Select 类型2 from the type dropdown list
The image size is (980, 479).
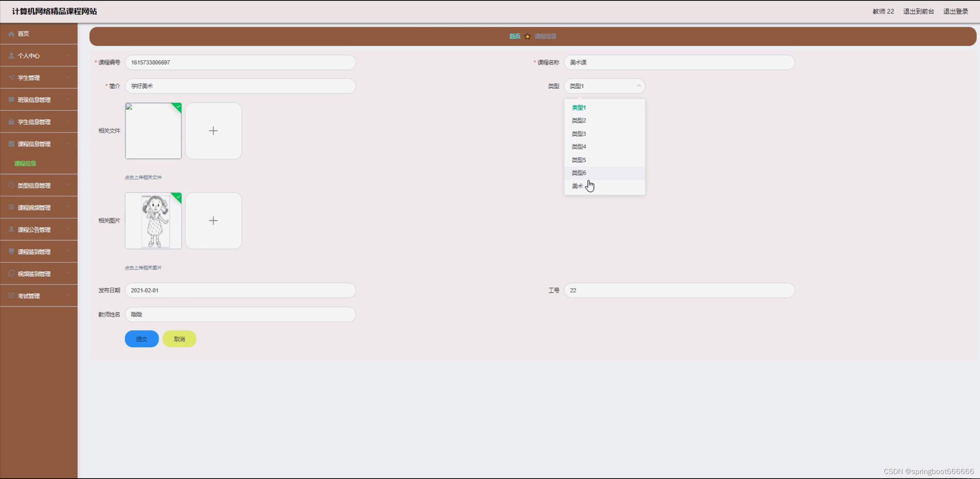578,121
